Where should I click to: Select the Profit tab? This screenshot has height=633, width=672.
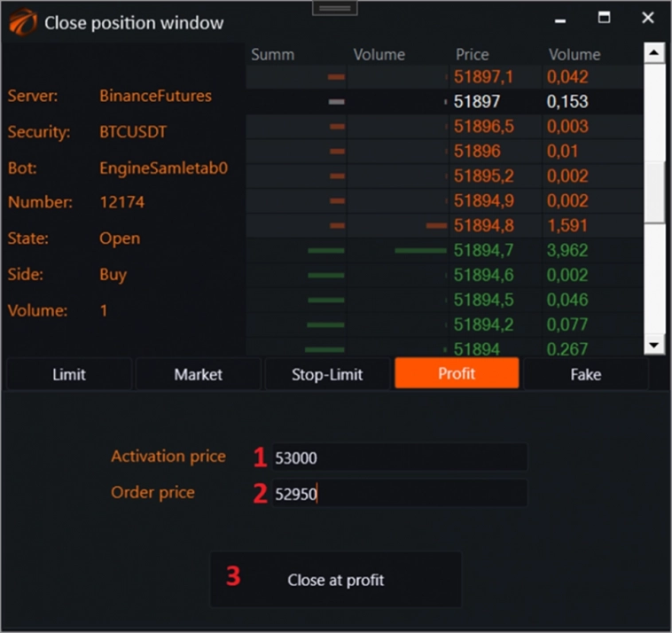click(x=457, y=373)
